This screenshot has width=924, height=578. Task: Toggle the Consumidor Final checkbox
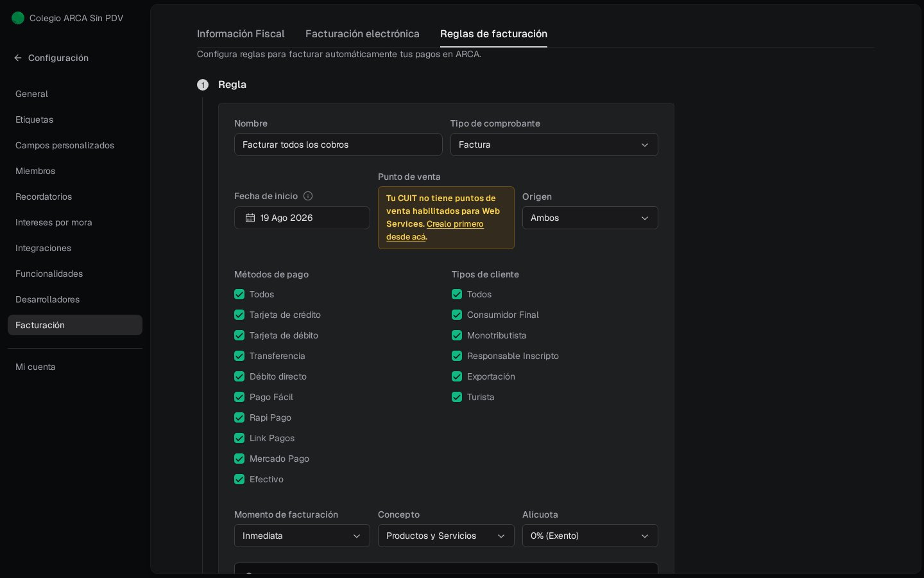[457, 315]
